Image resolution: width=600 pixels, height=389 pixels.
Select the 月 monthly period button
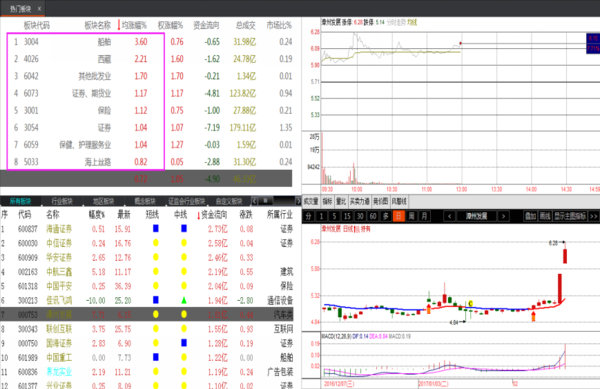(x=424, y=216)
